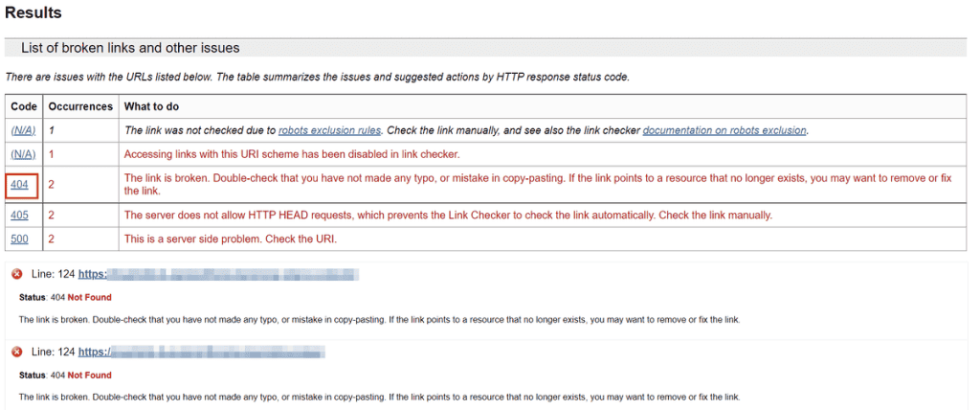Image resolution: width=980 pixels, height=410 pixels.
Task: Click occurrences value in 500 row
Action: coord(52,239)
